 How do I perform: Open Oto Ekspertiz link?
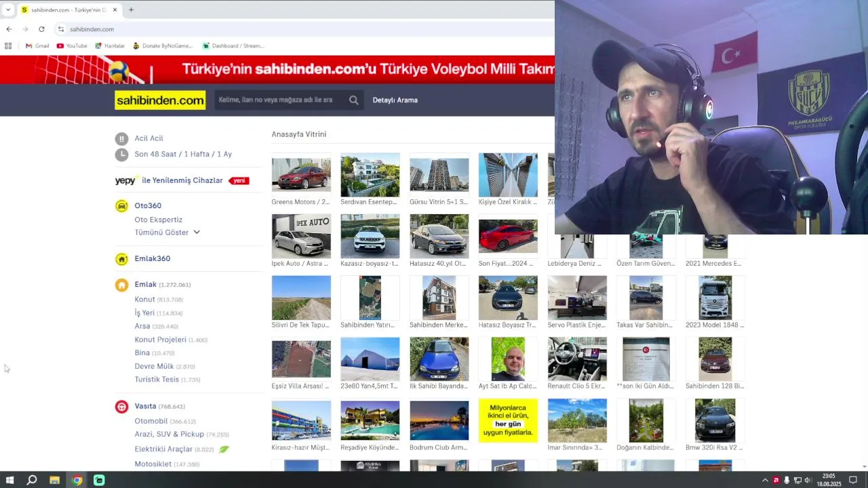[158, 220]
